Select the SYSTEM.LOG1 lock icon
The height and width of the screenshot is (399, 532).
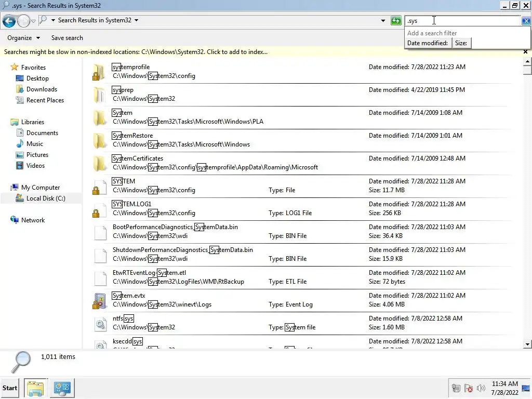(96, 213)
